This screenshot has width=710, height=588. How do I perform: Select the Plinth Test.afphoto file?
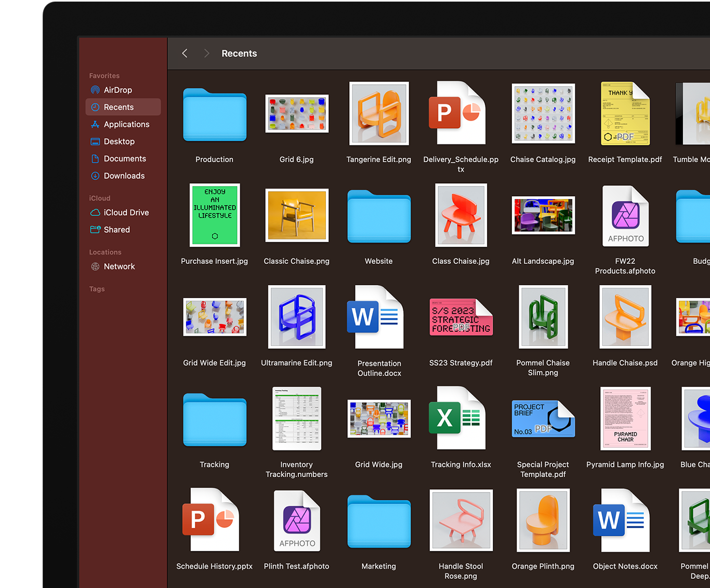click(x=297, y=521)
